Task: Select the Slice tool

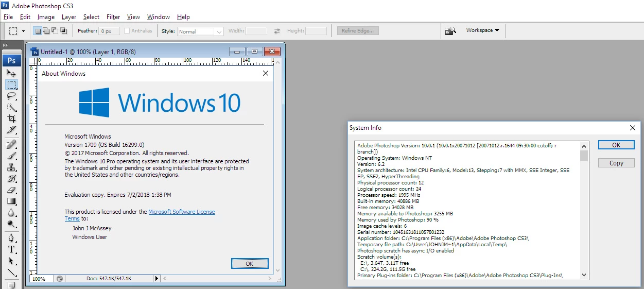Action: 11,130
